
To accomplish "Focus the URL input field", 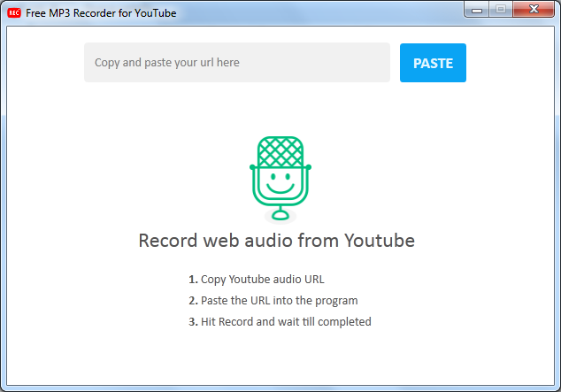I will 237,63.
